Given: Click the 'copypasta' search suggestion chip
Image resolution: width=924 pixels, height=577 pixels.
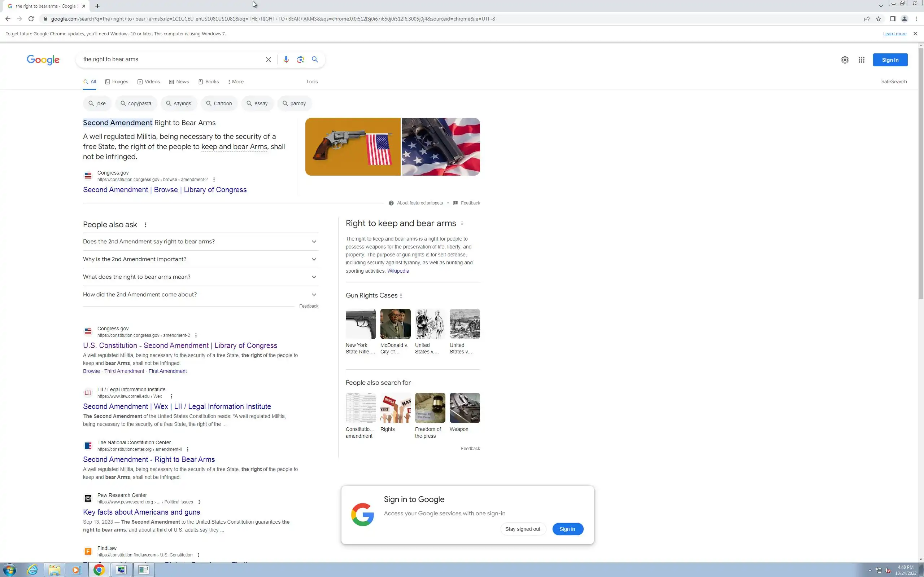Looking at the screenshot, I should 136,103.
